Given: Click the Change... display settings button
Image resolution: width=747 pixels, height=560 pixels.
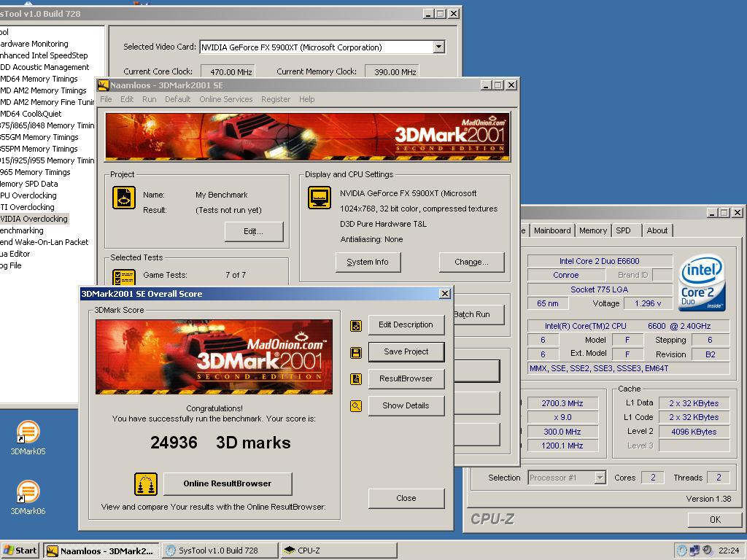Looking at the screenshot, I should pyautogui.click(x=471, y=262).
